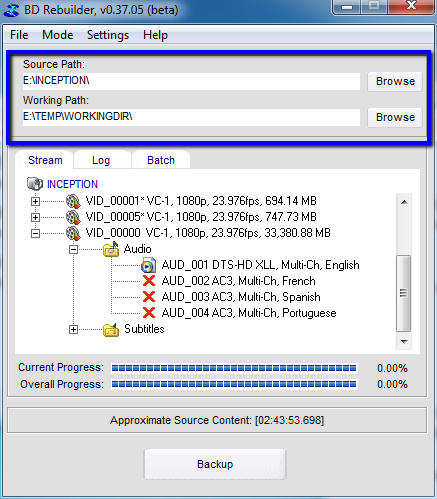
Task: Expand the VID_00001 tree node
Action: [35, 201]
